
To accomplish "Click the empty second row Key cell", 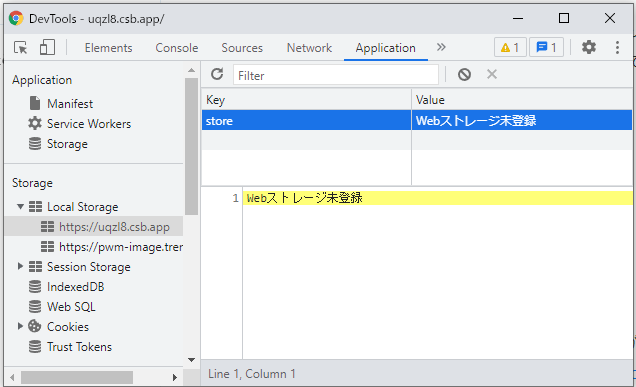I will tap(306, 140).
